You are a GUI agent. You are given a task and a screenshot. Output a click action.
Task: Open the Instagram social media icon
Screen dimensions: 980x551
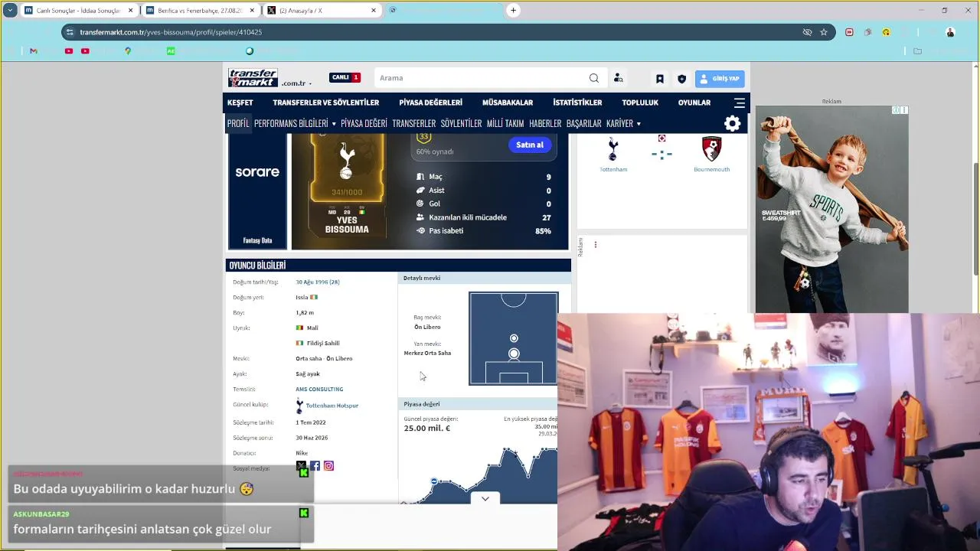pyautogui.click(x=328, y=466)
